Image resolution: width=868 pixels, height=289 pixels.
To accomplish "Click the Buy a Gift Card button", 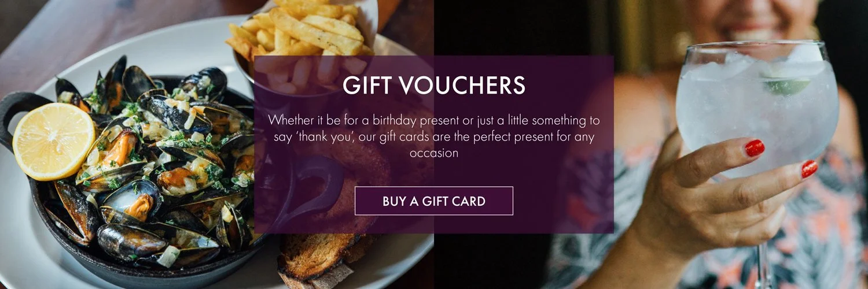I will (x=433, y=201).
